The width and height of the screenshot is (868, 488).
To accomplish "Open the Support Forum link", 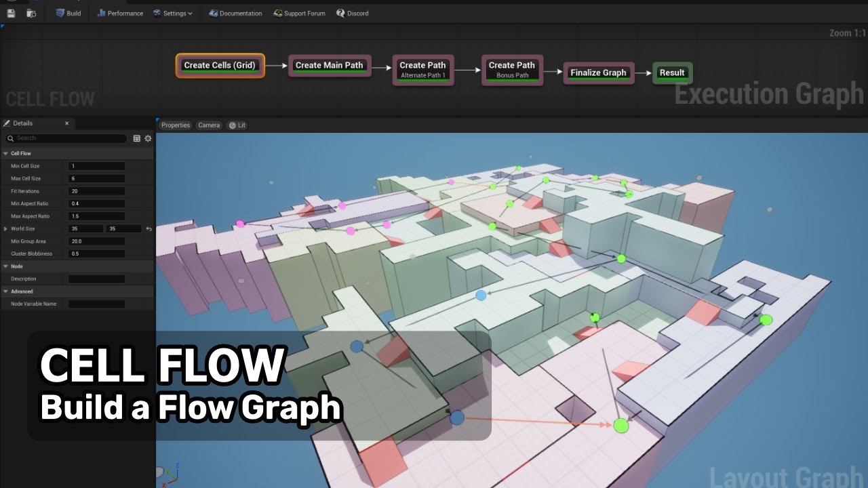I will point(299,13).
